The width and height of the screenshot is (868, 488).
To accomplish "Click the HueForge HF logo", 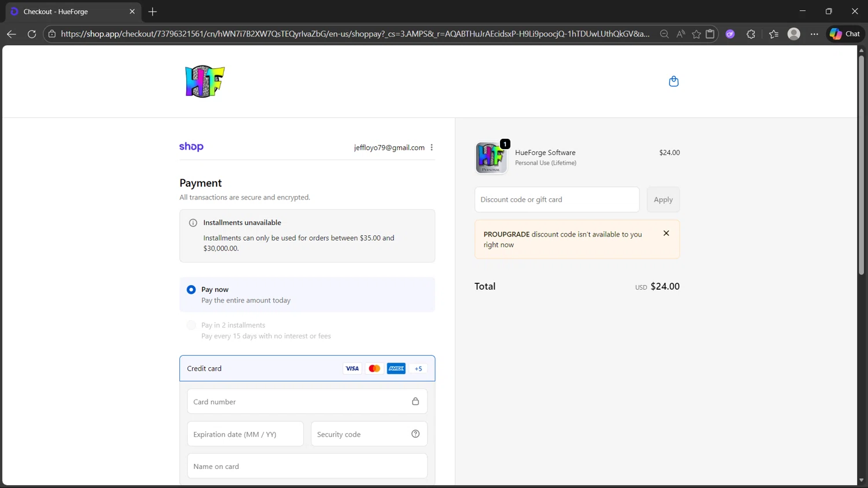I will 205,82.
